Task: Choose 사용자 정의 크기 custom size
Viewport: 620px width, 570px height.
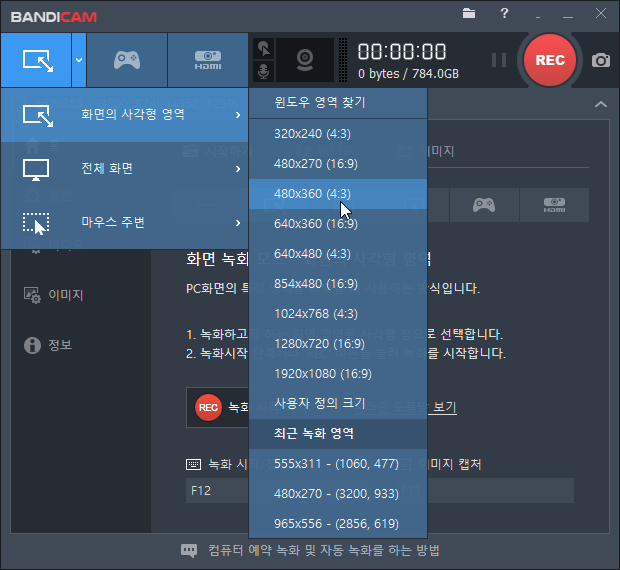Action: point(338,404)
